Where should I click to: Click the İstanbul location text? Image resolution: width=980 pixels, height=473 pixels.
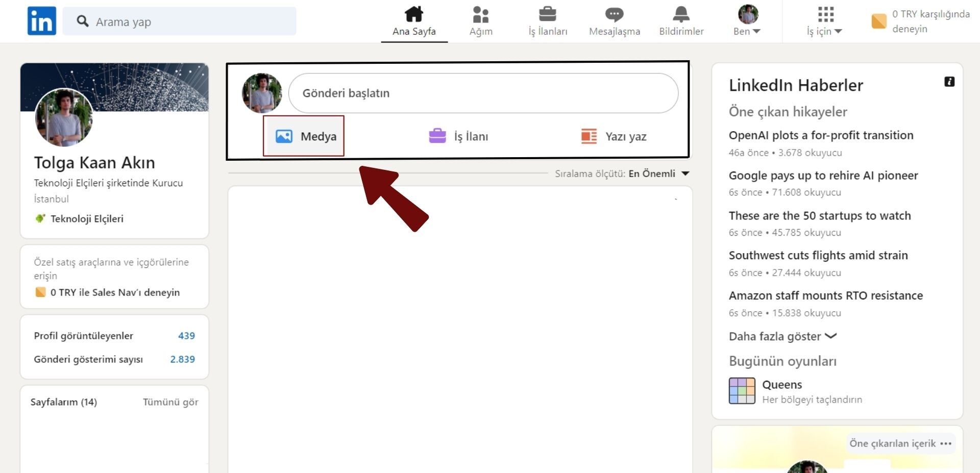coord(51,199)
